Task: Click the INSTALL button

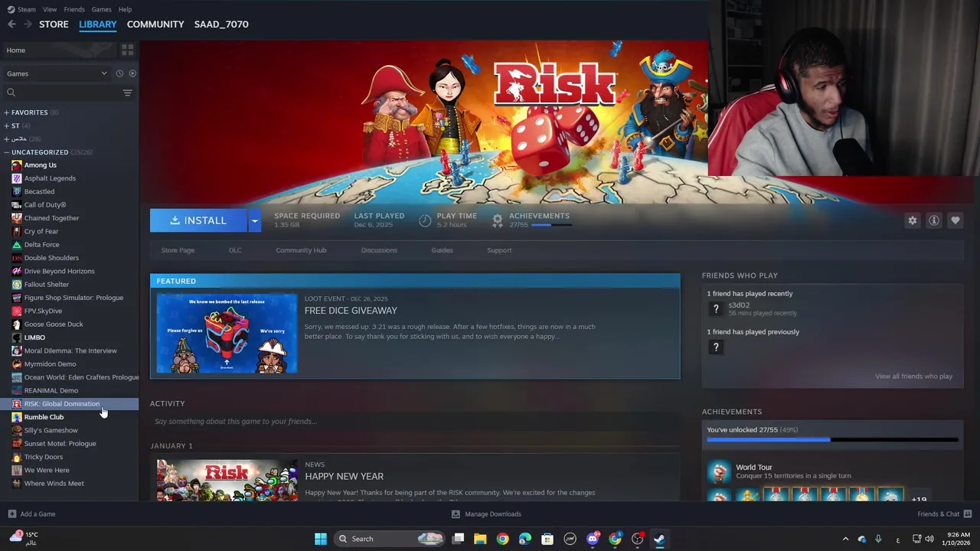Action: tap(198, 220)
